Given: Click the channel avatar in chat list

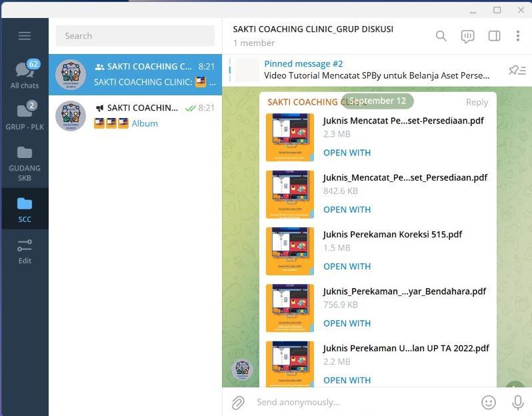Looking at the screenshot, I should pos(71,116).
